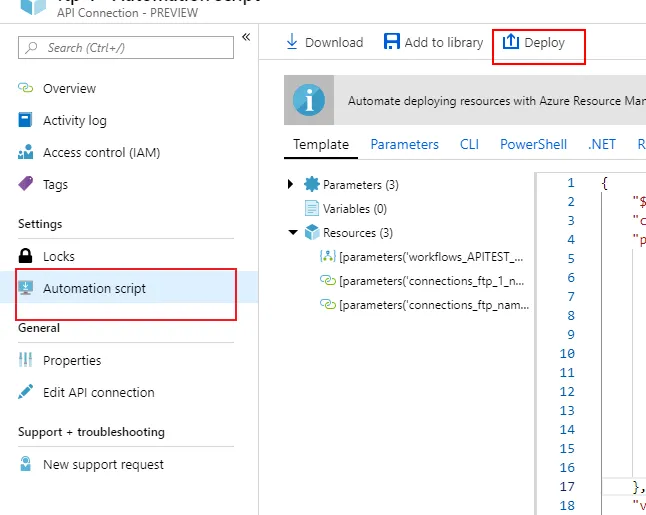This screenshot has height=515, width=646.
Task: Click the Resources cube icon
Action: (x=312, y=232)
